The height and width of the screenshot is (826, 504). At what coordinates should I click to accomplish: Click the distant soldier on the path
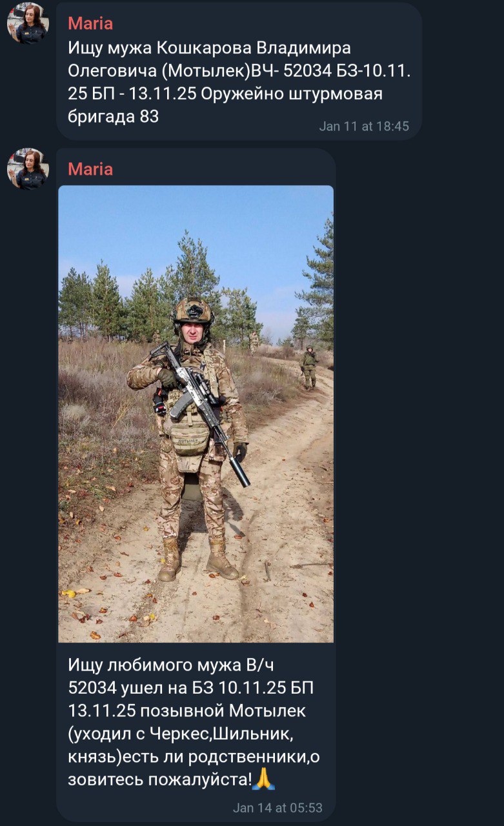(309, 367)
